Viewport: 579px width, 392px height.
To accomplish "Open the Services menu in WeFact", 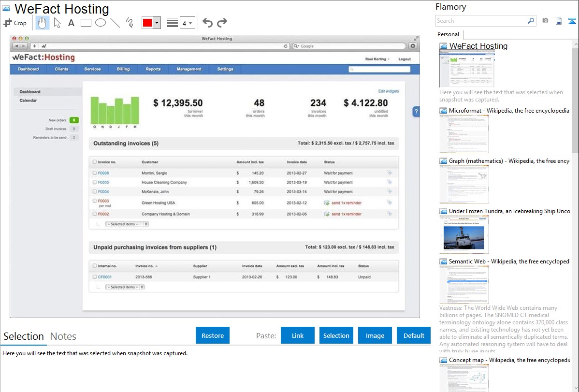I will pos(92,69).
